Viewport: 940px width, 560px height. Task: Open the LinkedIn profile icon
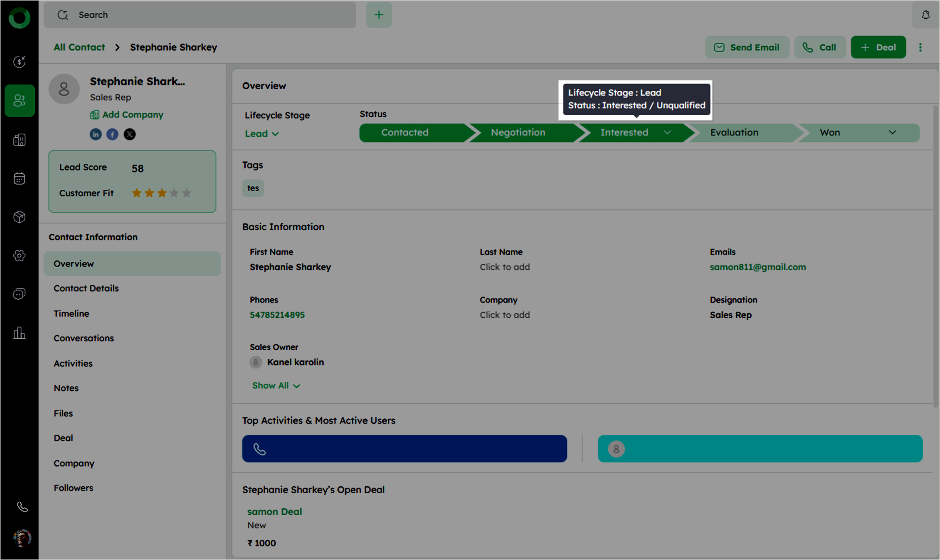tap(95, 134)
